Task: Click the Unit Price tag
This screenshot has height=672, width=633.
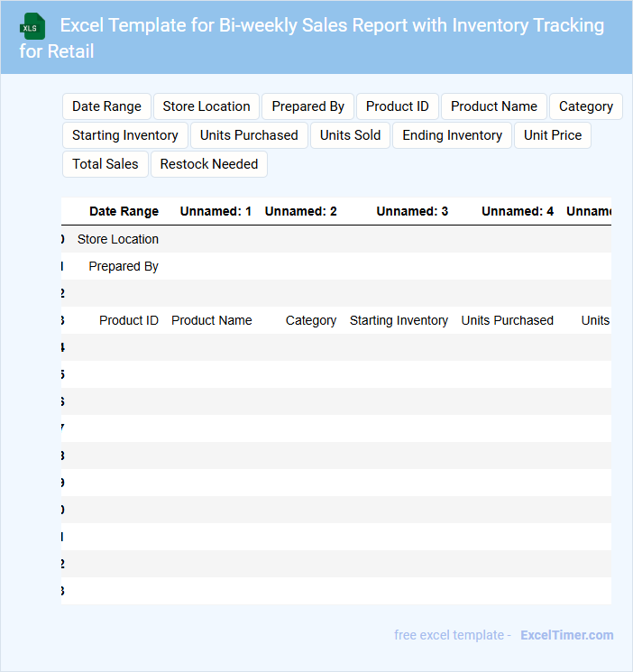Action: pos(552,135)
